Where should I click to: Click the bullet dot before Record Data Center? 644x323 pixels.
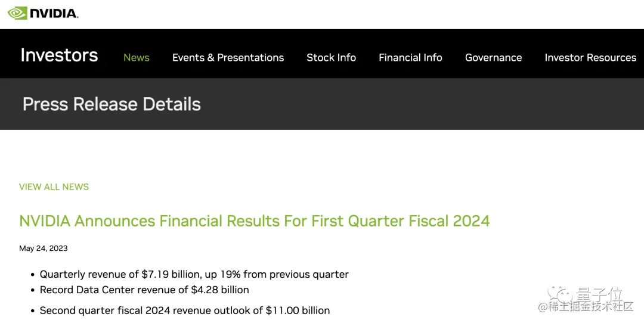pyautogui.click(x=32, y=291)
